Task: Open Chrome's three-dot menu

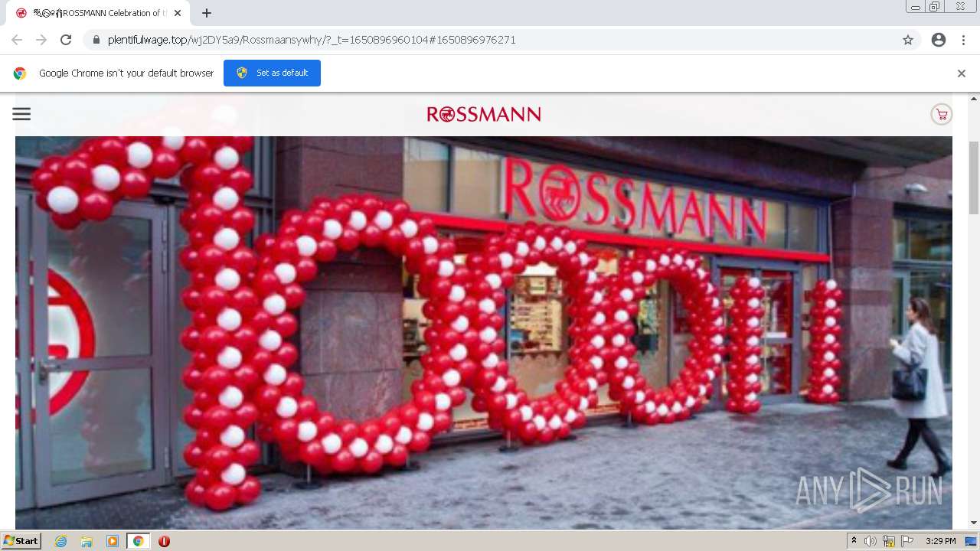Action: [x=963, y=40]
